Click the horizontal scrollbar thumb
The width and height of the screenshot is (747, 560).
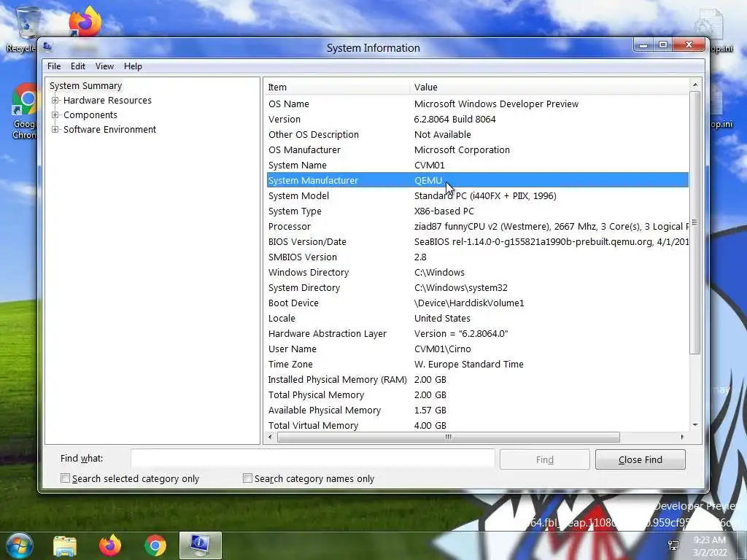point(449,437)
